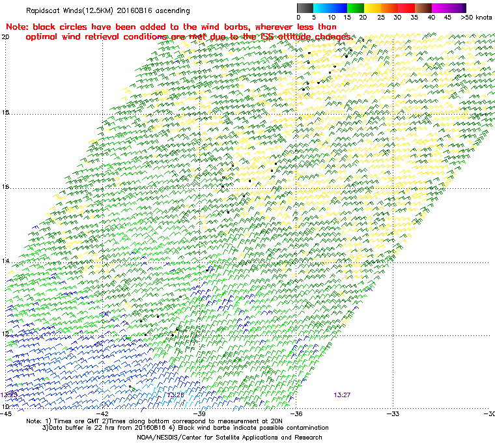Click the longitude label '-45'

[6, 413]
